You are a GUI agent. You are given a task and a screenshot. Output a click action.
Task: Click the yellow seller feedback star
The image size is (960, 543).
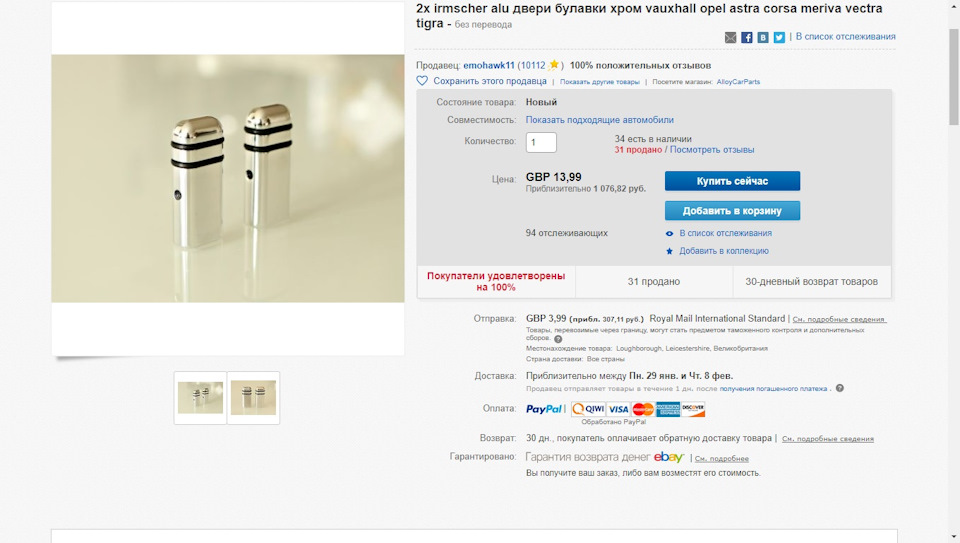pos(554,65)
